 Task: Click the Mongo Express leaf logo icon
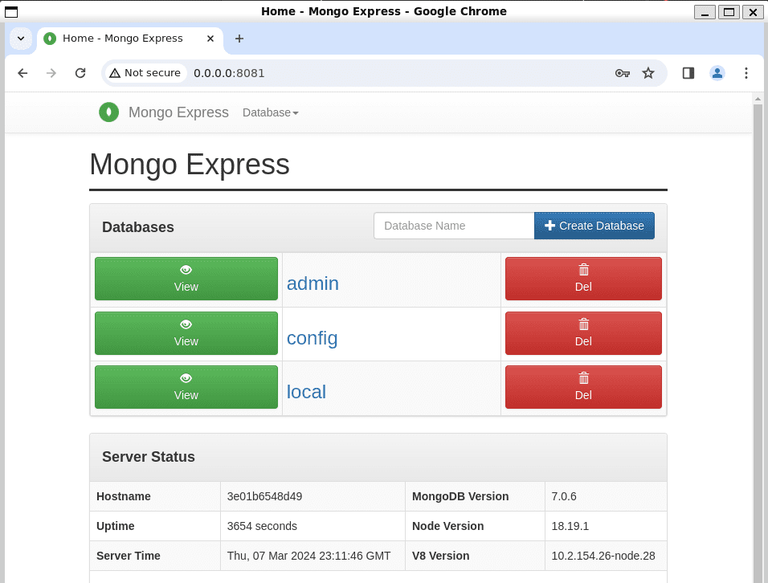click(109, 112)
